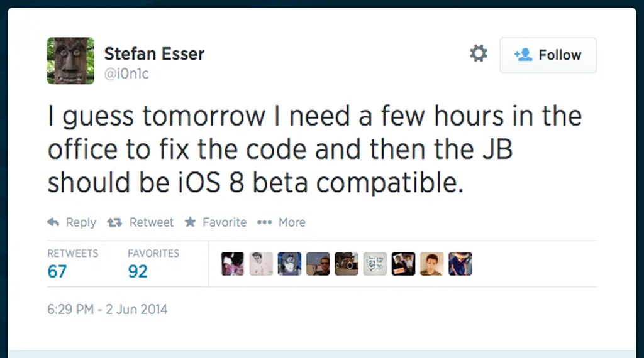Viewport: 644px width, 358px height.
Task: Click the avatar of man in sunglasses
Action: click(318, 264)
